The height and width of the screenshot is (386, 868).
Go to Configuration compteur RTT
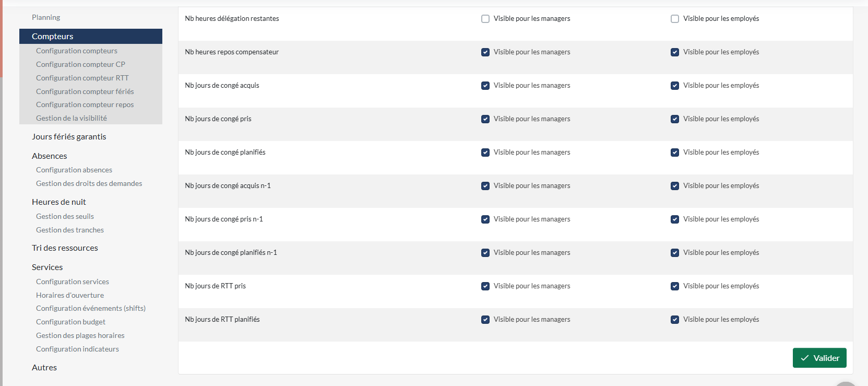(x=82, y=78)
